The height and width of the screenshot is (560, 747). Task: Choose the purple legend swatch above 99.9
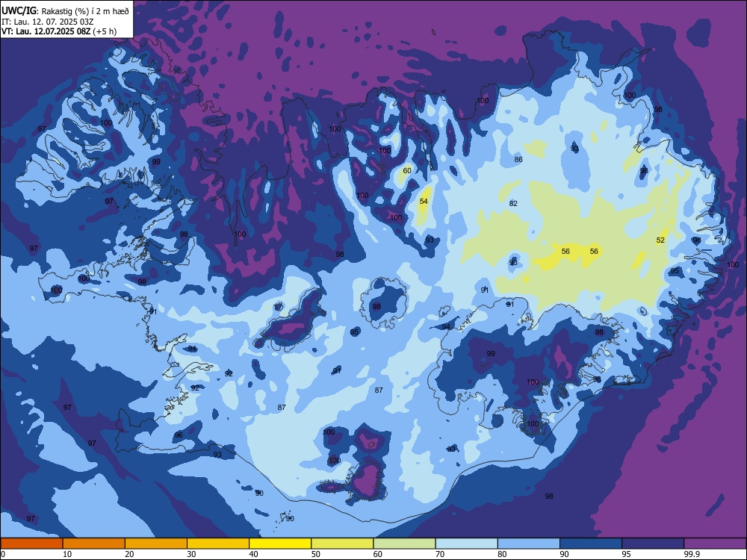715,544
